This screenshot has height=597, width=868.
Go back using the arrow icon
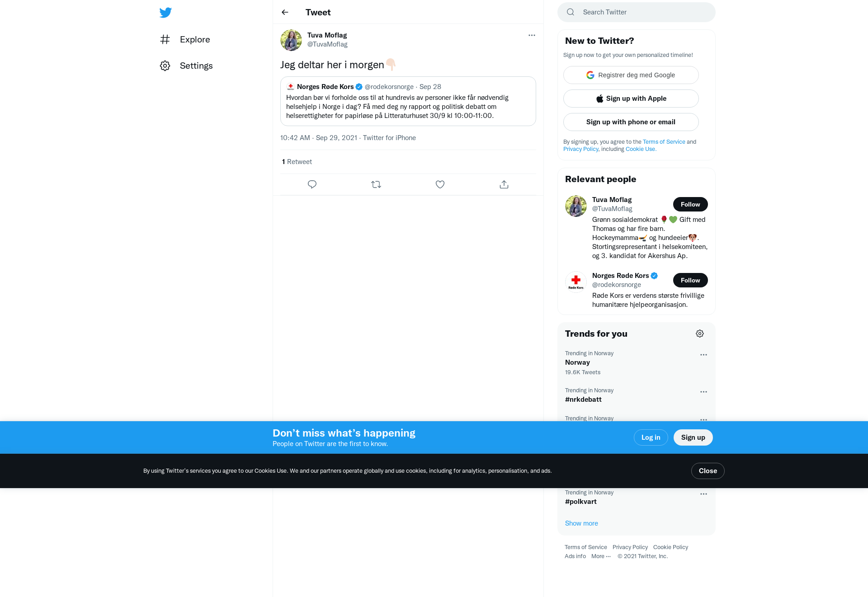tap(285, 12)
